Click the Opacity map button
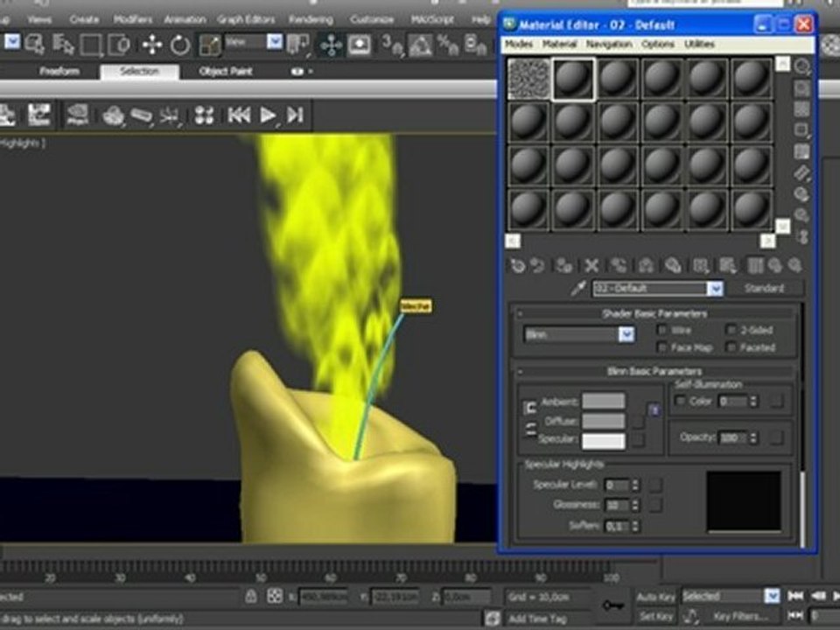This screenshot has height=630, width=840. coord(777,437)
